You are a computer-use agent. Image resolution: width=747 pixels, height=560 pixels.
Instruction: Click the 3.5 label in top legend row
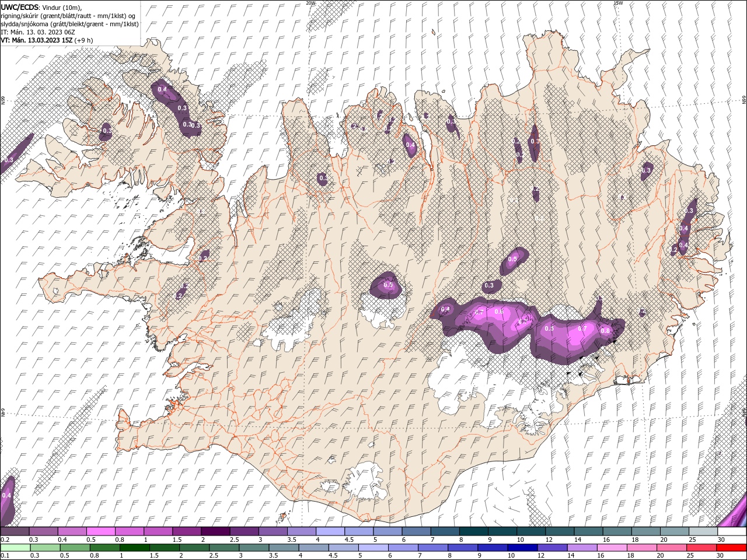(x=292, y=540)
